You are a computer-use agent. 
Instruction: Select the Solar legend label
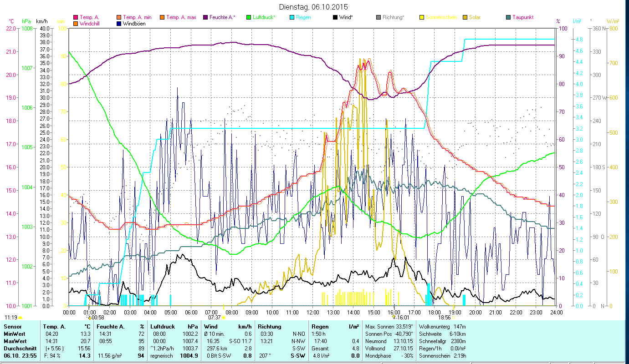coord(475,18)
